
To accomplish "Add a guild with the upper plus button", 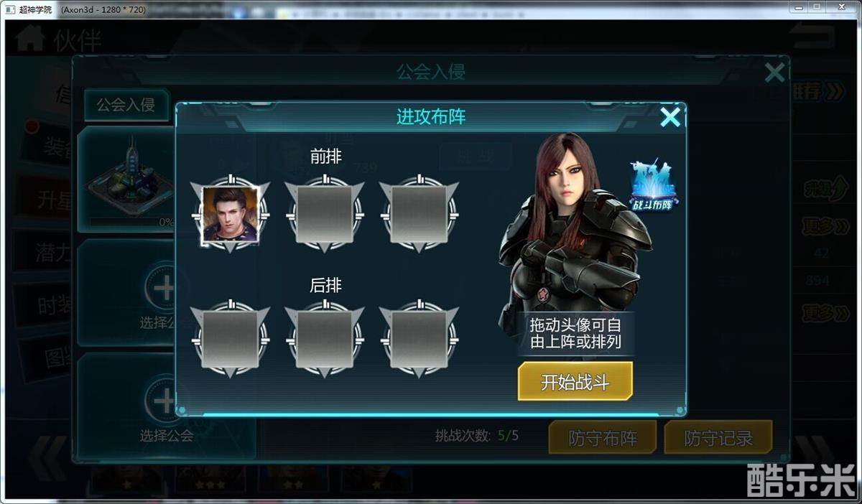I will point(164,289).
